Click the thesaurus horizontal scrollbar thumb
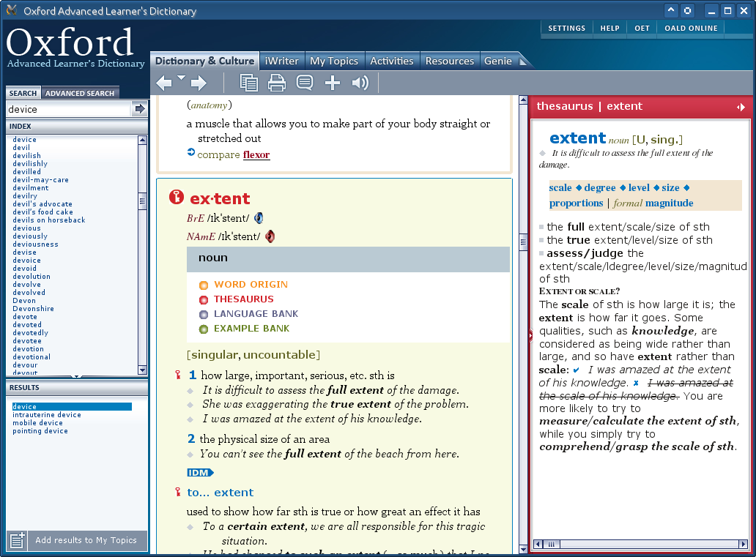The width and height of the screenshot is (756, 557). pos(551,545)
